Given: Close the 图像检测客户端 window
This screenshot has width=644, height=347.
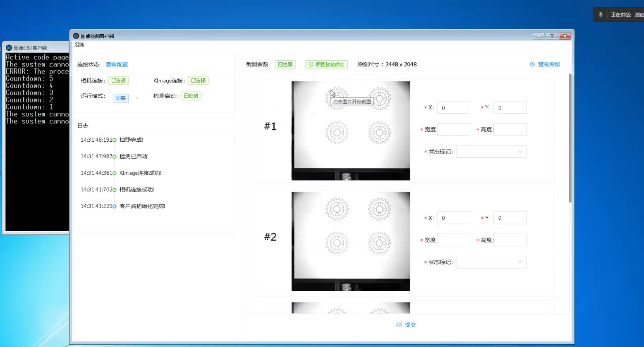Looking at the screenshot, I should tap(565, 36).
